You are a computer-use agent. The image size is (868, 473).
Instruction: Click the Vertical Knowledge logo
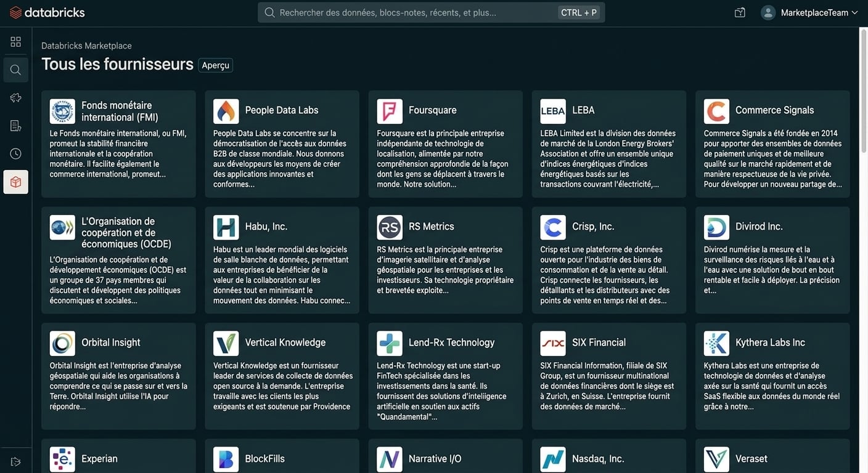click(x=226, y=343)
